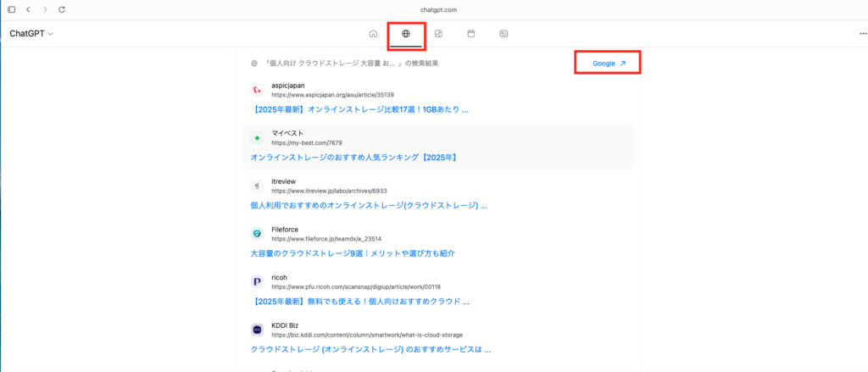Open the news tab icon
This screenshot has height=372, width=868.
tap(504, 34)
